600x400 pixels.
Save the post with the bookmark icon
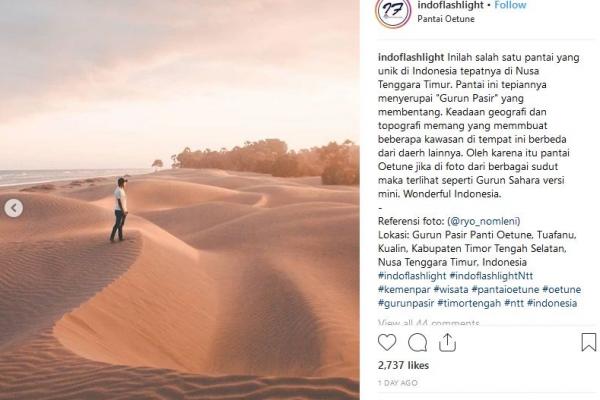pyautogui.click(x=589, y=342)
